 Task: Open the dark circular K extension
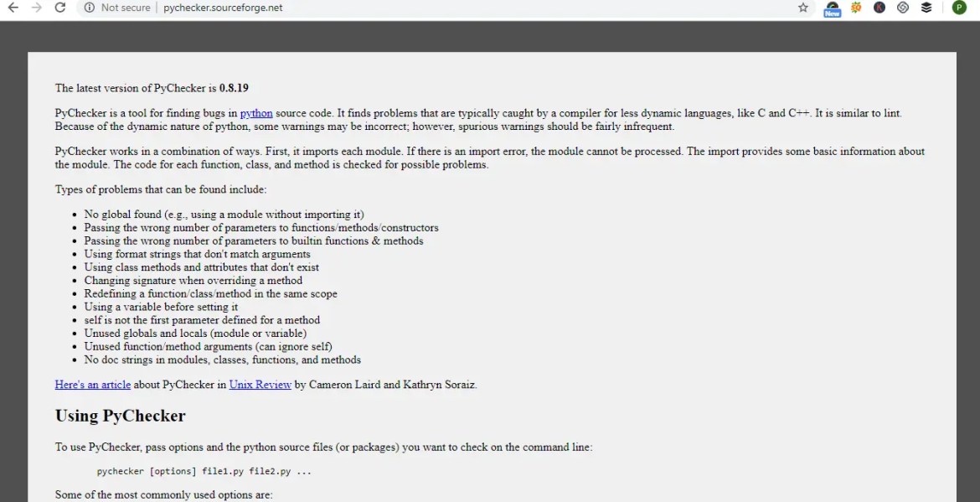click(879, 8)
